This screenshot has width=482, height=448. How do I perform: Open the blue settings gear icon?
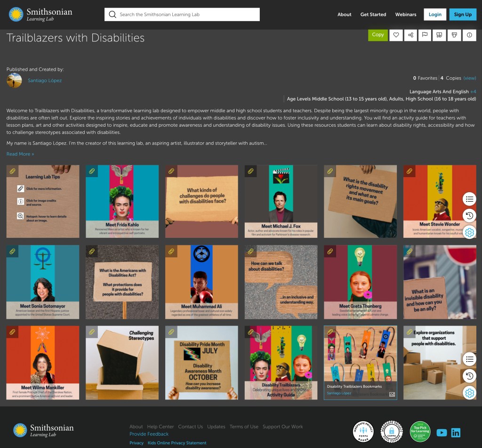click(x=469, y=232)
